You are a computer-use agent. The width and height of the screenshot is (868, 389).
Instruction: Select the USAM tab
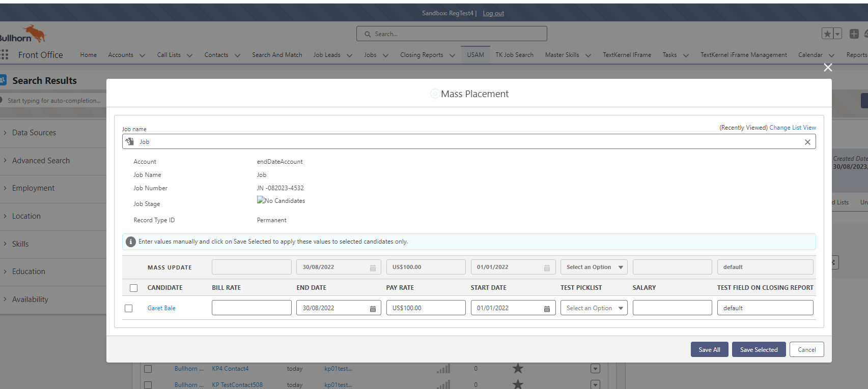tap(475, 55)
